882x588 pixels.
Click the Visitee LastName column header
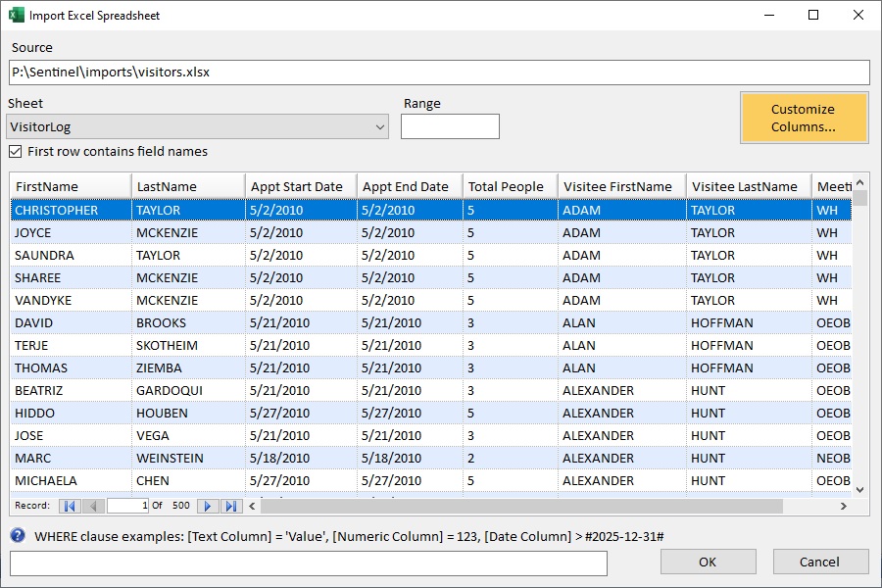(749, 187)
